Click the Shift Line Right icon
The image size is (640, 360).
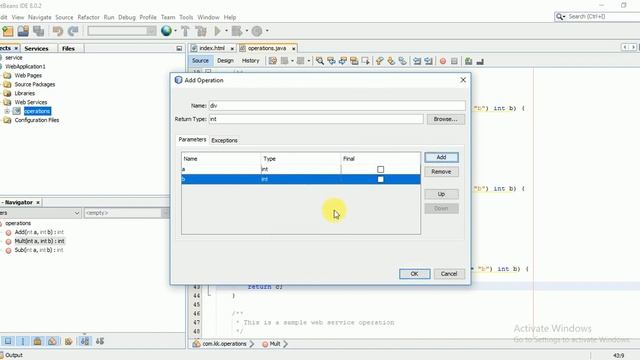pyautogui.click(x=428, y=61)
